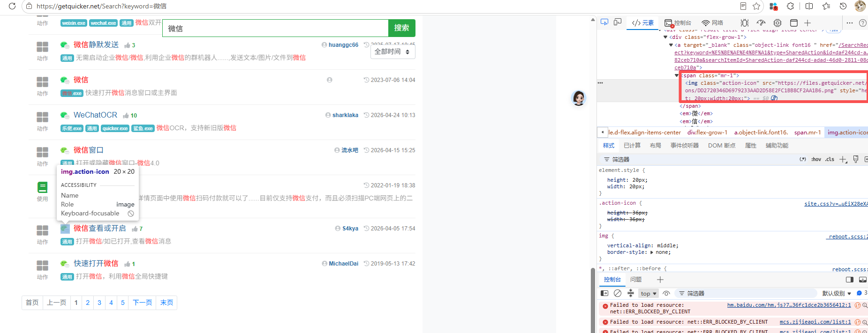Click the green 搜索 search button
The height and width of the screenshot is (333, 868).
click(x=401, y=28)
